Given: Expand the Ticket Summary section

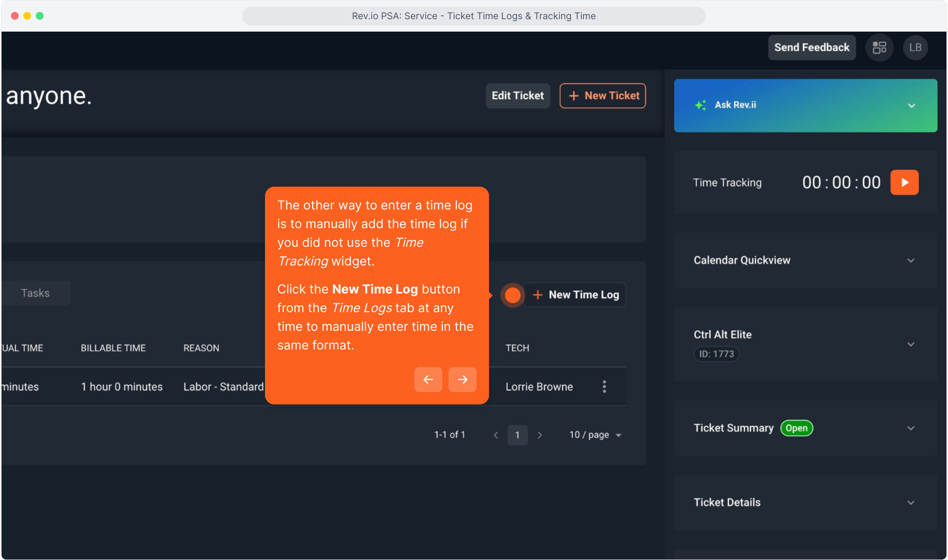Looking at the screenshot, I should coord(911,428).
